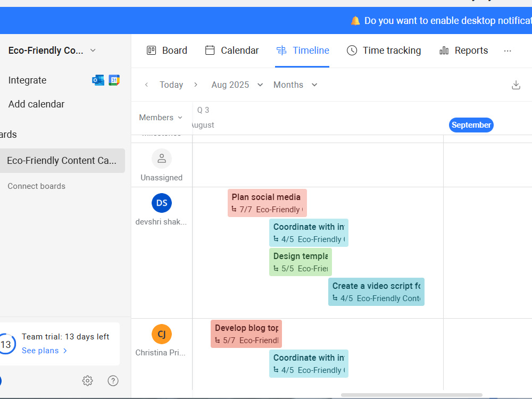Click the Today button
The height and width of the screenshot is (399, 532).
(x=171, y=85)
